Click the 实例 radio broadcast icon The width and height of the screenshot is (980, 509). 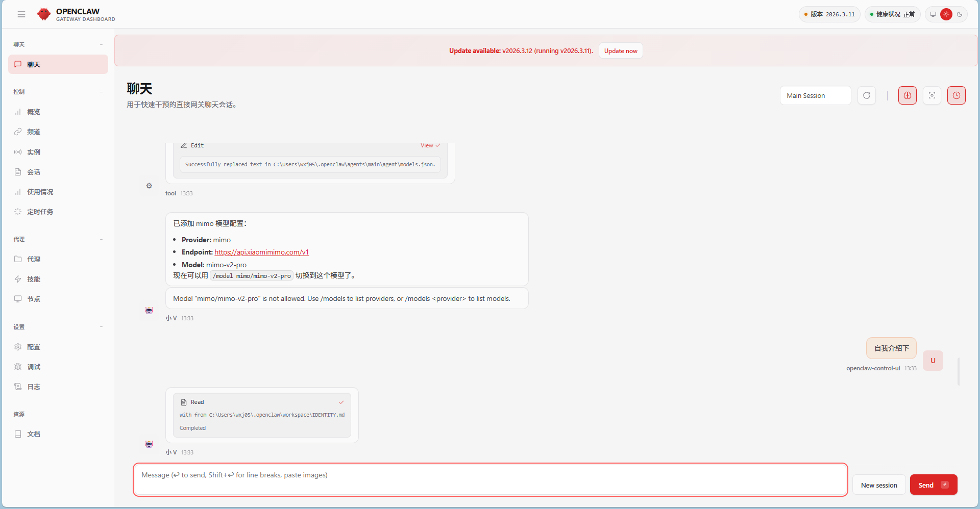[18, 152]
